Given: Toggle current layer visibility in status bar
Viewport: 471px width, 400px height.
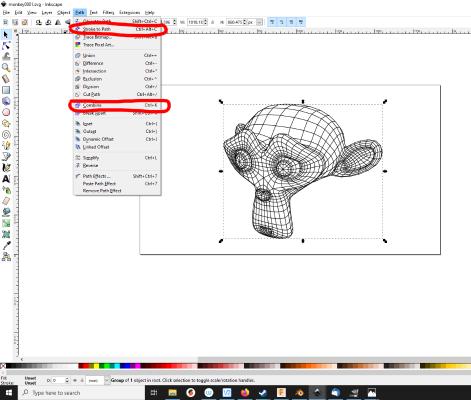Looking at the screenshot, I should click(75, 380).
